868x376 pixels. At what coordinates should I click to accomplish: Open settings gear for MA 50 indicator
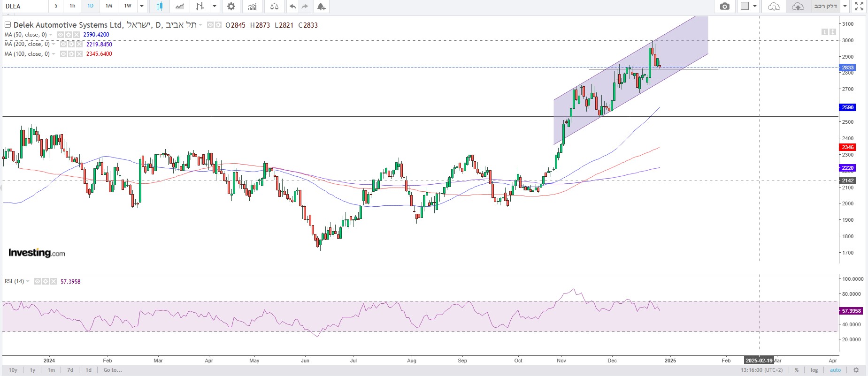click(69, 35)
